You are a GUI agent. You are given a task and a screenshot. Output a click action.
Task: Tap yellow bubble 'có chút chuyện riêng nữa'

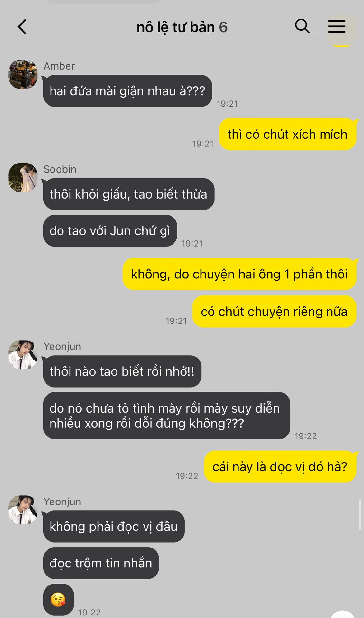[274, 312]
